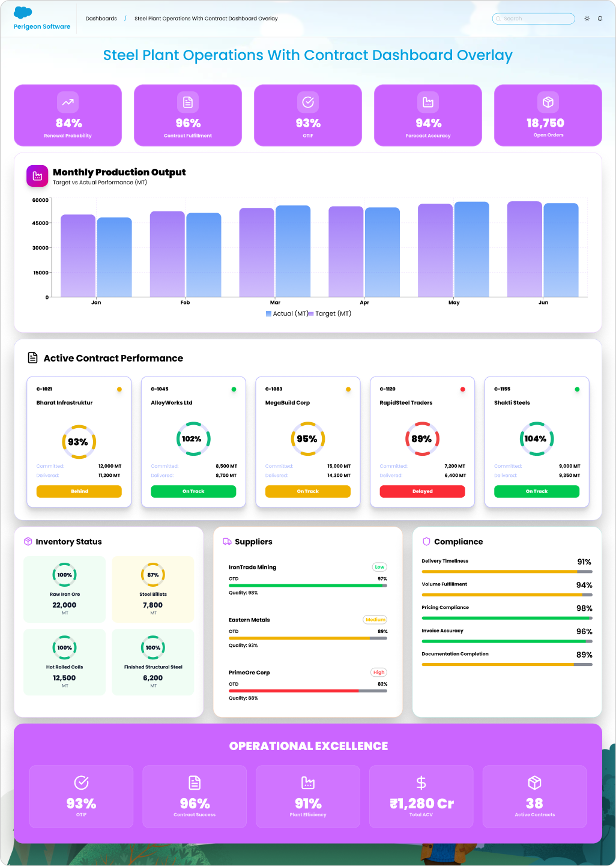
Task: Click the Monthly Production Output factory icon
Action: [37, 176]
